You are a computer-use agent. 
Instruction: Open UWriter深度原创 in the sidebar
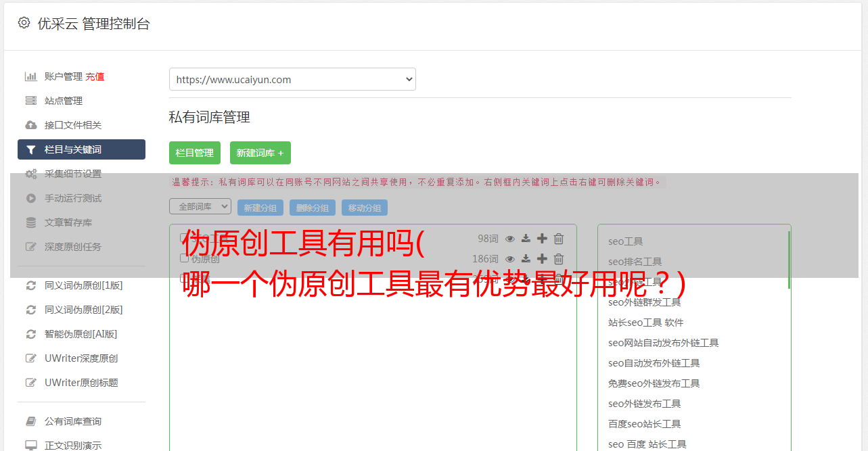81,358
